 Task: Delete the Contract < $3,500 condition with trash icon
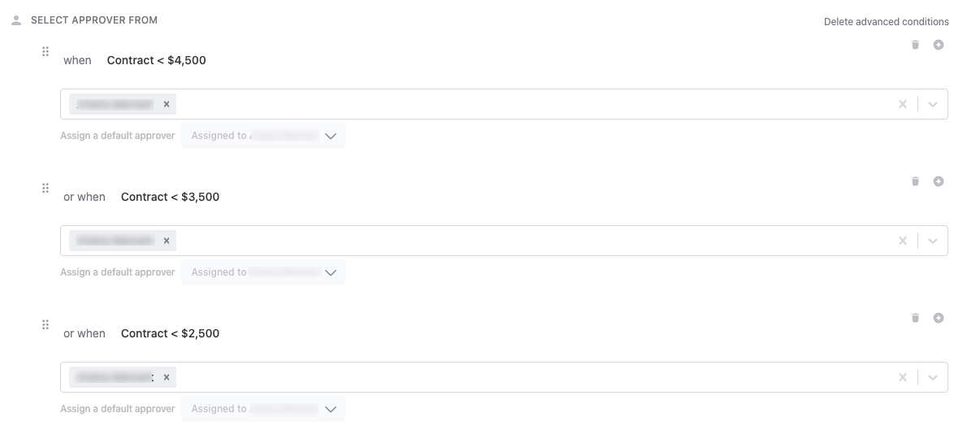pos(915,181)
